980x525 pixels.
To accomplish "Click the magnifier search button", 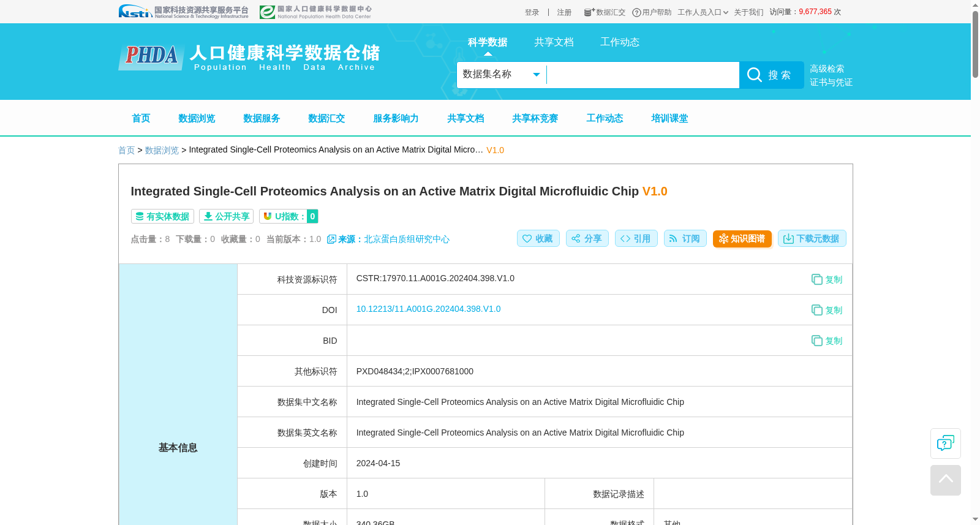I will point(771,75).
